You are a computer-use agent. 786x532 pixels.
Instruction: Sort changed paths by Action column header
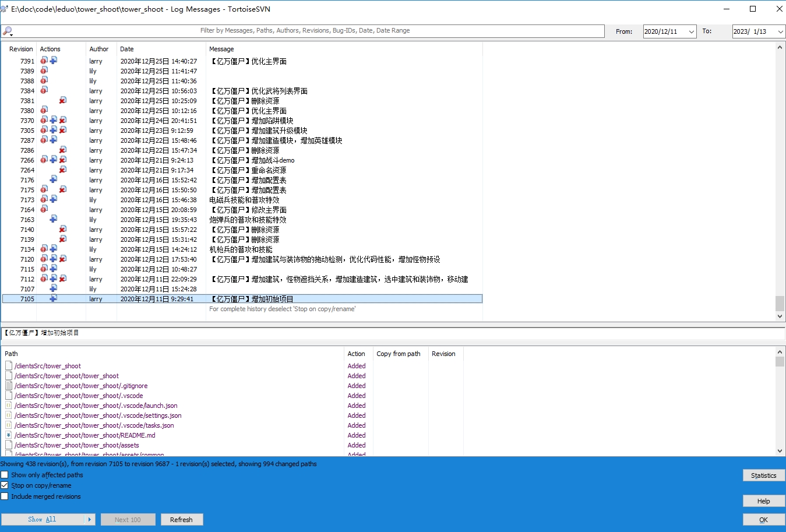click(356, 354)
